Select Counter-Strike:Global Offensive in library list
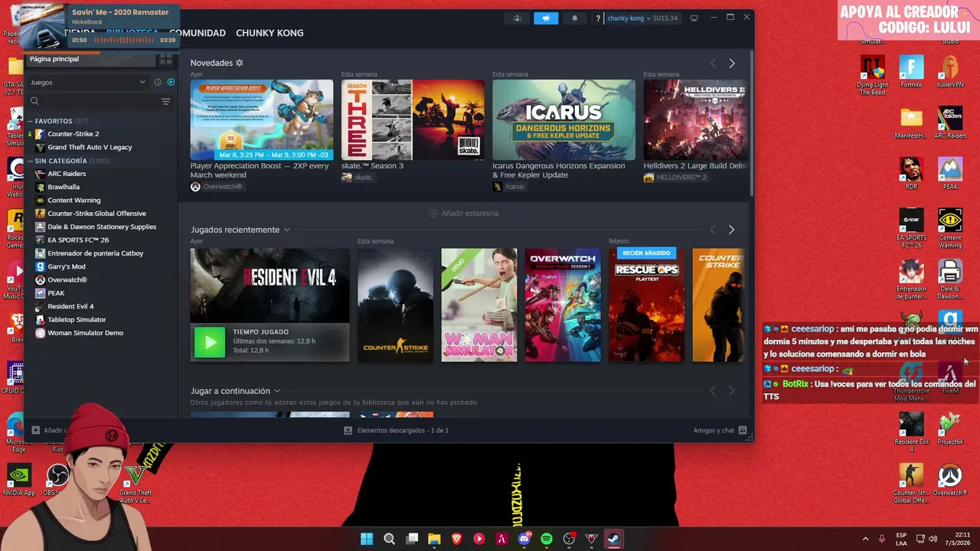This screenshot has height=551, width=980. click(x=96, y=214)
